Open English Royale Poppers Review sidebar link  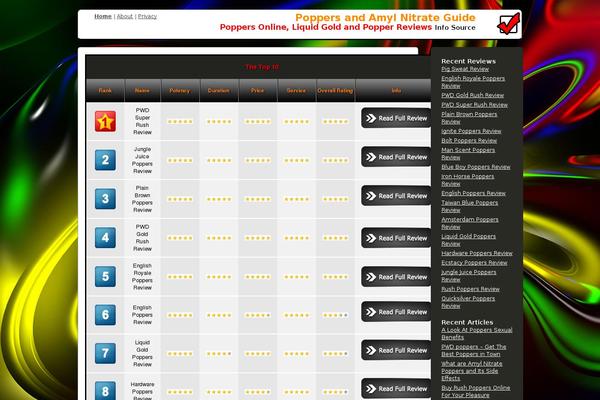pos(473,82)
